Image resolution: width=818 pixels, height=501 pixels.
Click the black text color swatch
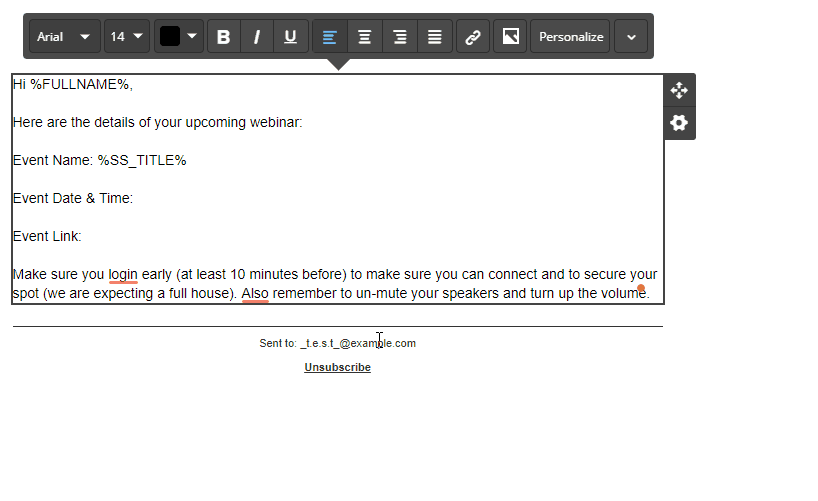coord(170,37)
